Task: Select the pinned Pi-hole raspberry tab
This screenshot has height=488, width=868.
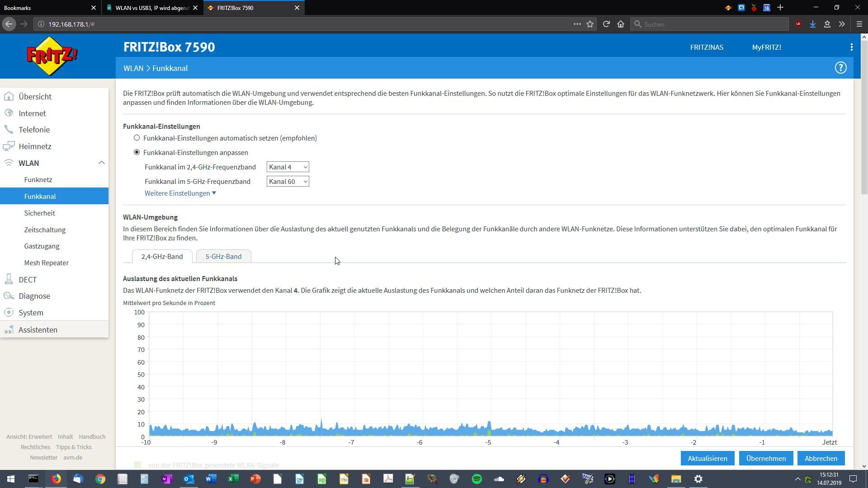Action: pyautogui.click(x=754, y=8)
